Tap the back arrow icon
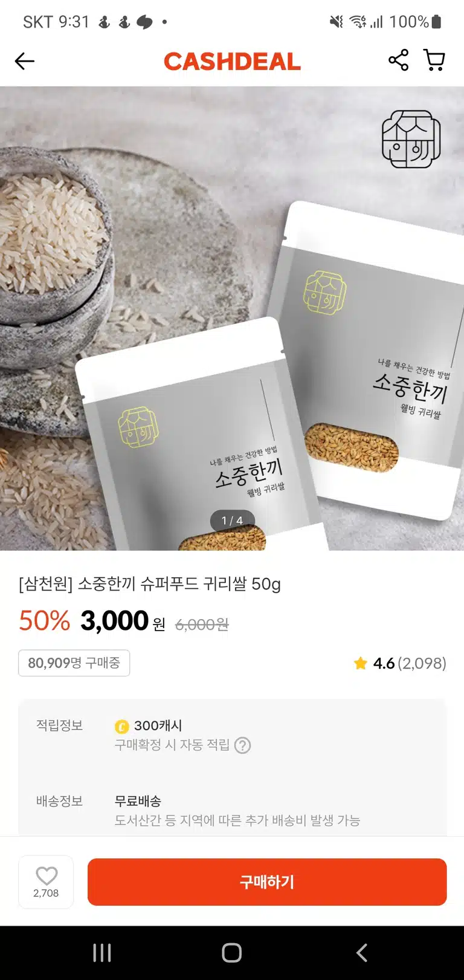 25,61
